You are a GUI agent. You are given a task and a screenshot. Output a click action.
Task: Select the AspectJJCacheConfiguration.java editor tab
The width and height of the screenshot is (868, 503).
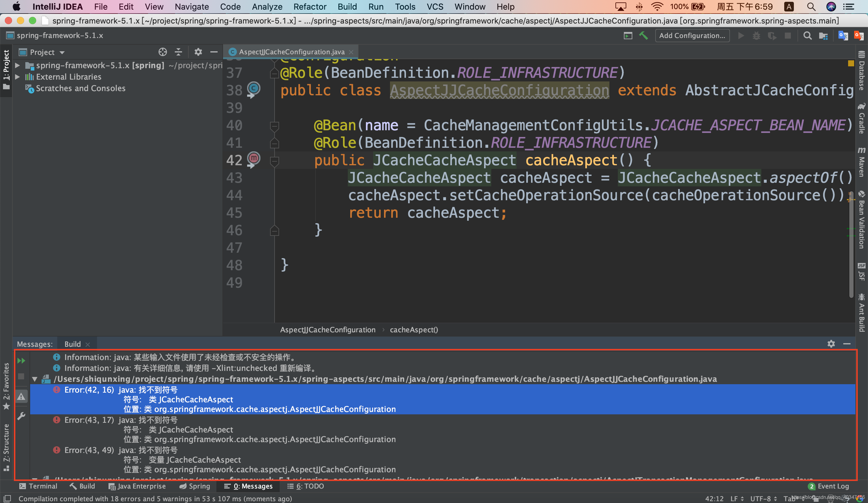[291, 52]
